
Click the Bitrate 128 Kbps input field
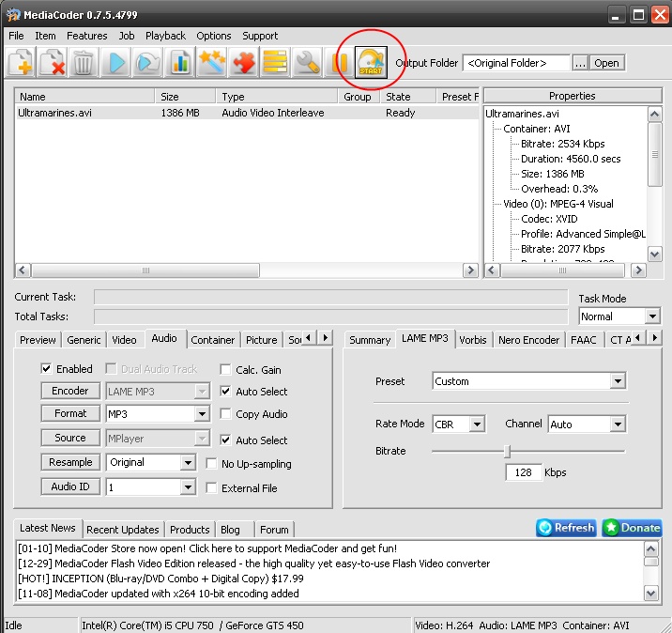(524, 472)
